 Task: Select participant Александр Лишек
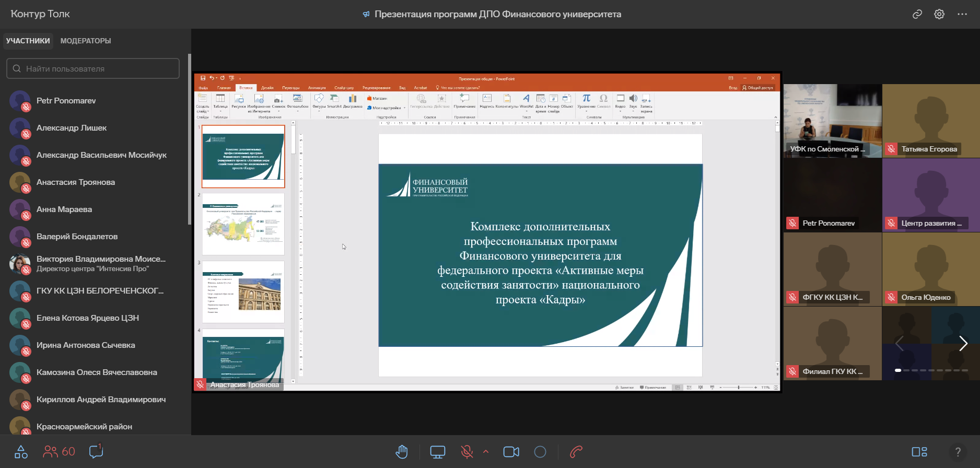[94, 128]
